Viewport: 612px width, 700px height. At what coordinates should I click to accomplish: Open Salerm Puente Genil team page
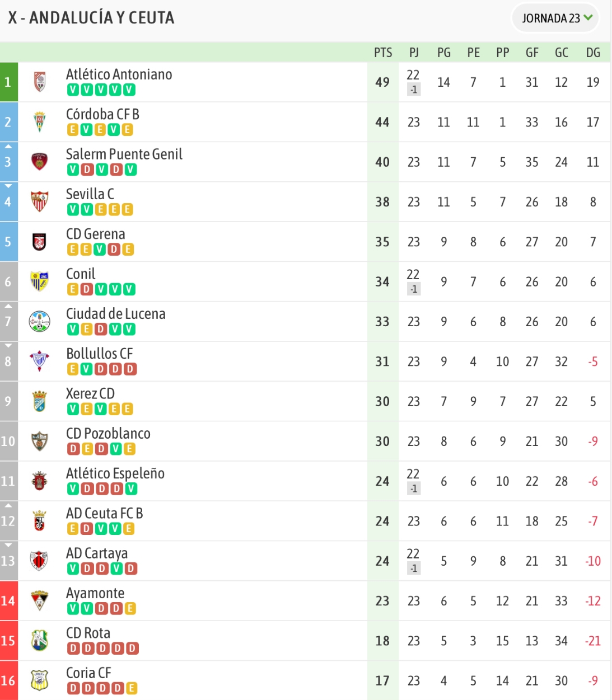point(124,154)
